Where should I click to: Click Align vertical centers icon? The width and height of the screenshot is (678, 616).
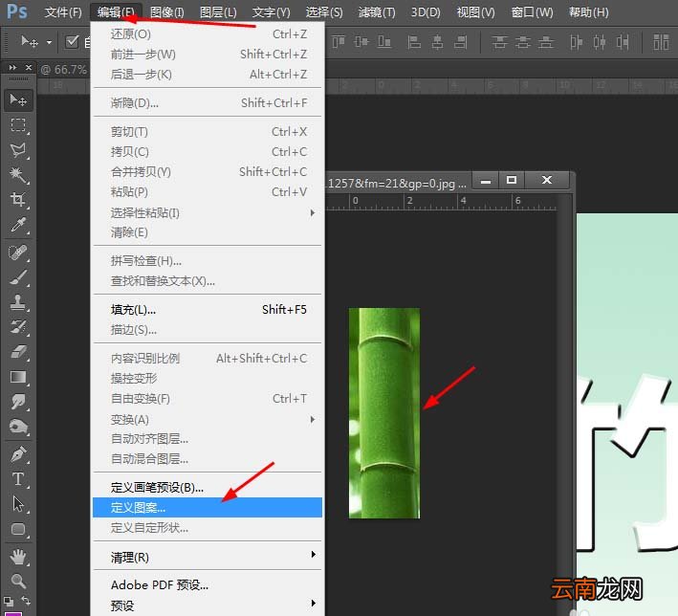coord(361,42)
